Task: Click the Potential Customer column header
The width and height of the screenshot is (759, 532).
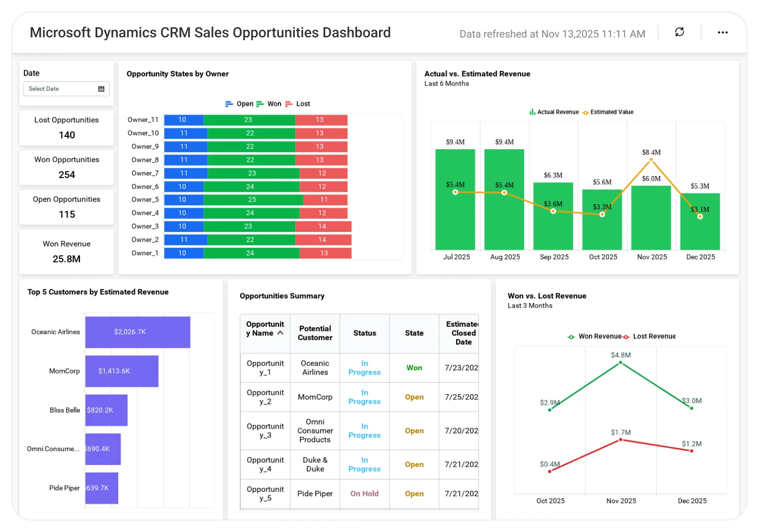Action: (315, 333)
